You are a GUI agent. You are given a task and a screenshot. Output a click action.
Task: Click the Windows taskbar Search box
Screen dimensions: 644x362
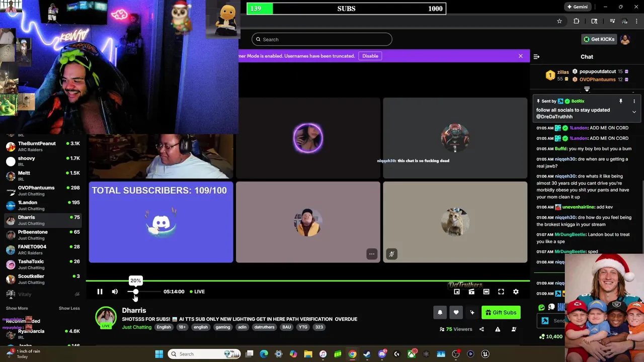pos(204,354)
